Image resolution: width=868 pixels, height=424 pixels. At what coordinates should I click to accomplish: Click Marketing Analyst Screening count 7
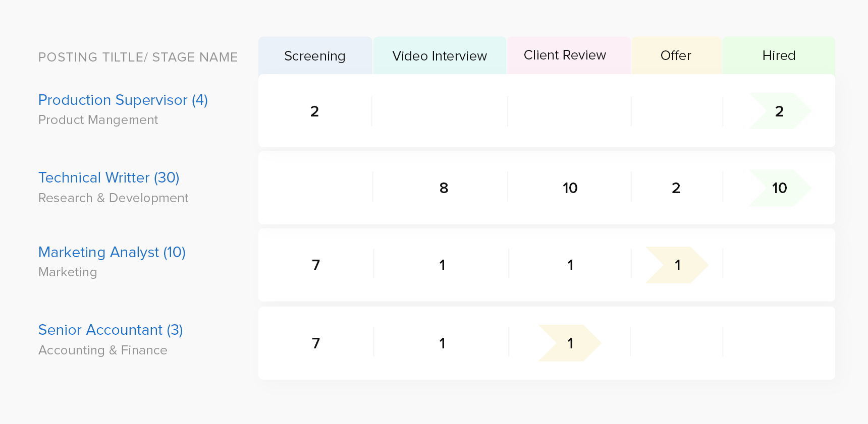tap(316, 265)
